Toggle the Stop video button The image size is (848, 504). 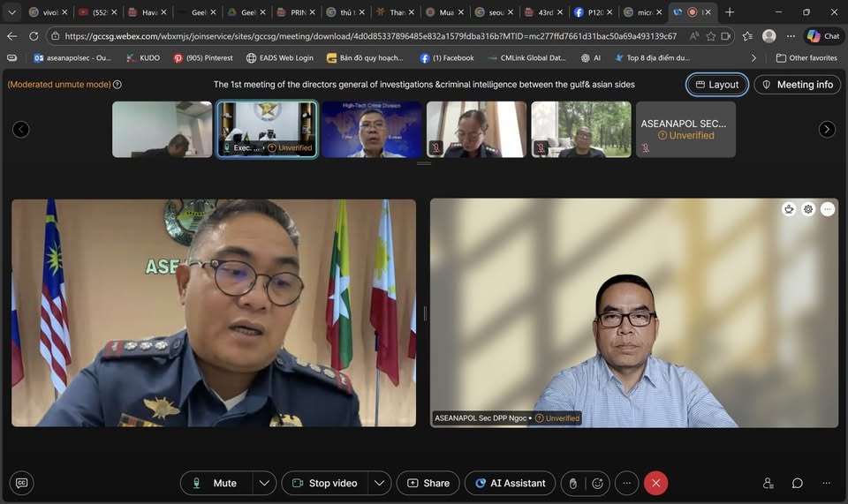point(324,483)
